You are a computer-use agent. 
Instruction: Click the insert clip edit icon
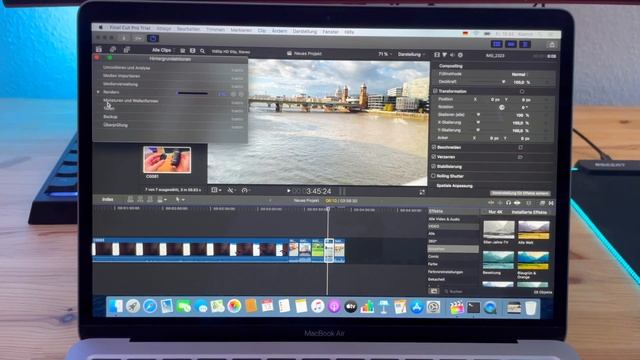point(140,200)
